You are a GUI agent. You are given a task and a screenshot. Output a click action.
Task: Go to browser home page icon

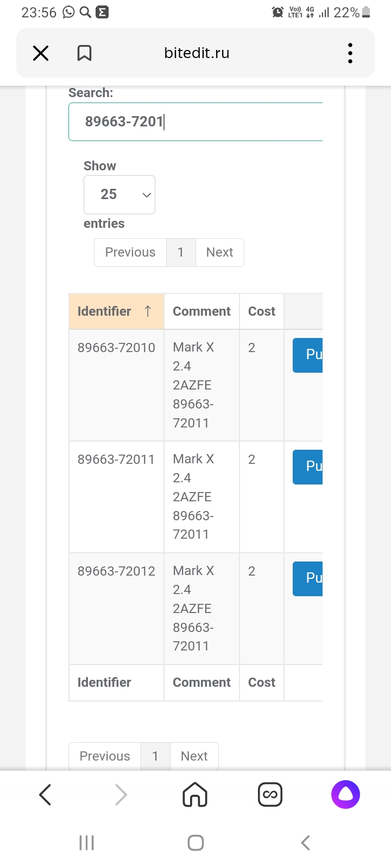pos(195,795)
